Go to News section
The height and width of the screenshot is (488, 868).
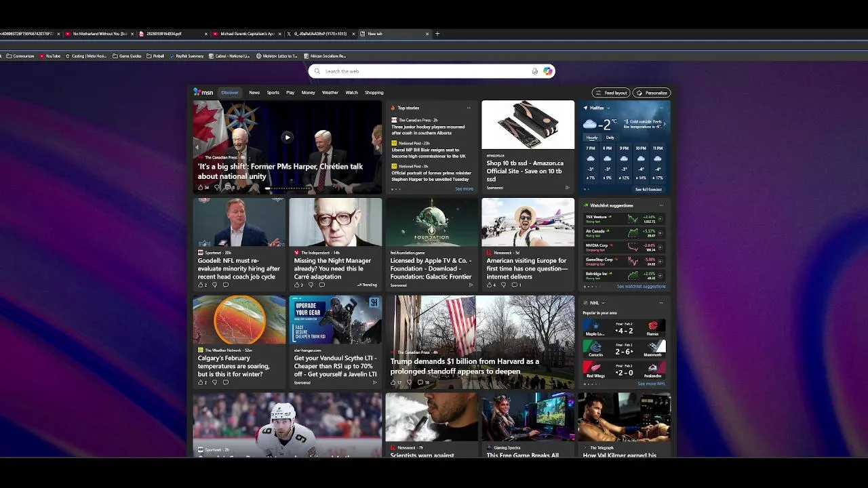(x=254, y=92)
